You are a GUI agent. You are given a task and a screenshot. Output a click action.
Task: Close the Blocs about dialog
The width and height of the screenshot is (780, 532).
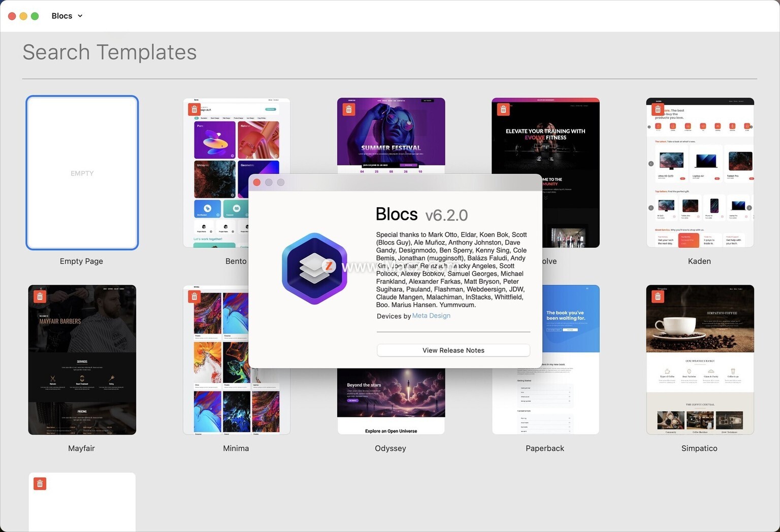tap(257, 182)
